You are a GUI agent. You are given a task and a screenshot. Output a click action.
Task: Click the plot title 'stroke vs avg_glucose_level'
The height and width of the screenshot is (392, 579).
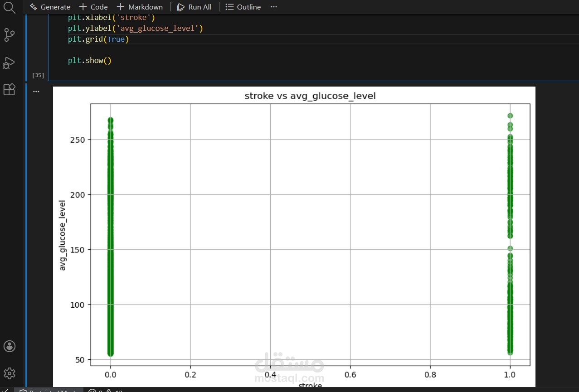(310, 96)
